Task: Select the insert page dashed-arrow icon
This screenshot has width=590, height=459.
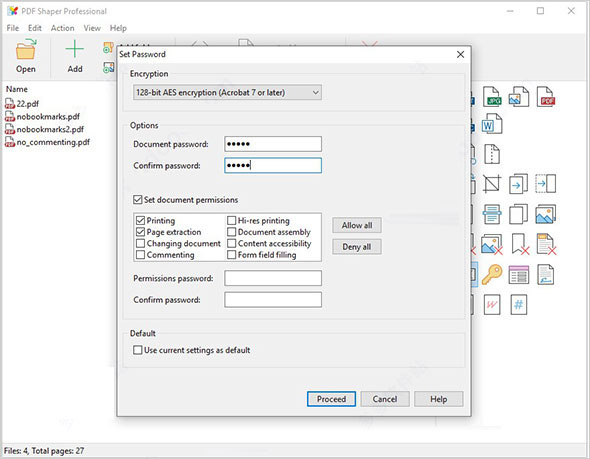Action: pos(546,184)
